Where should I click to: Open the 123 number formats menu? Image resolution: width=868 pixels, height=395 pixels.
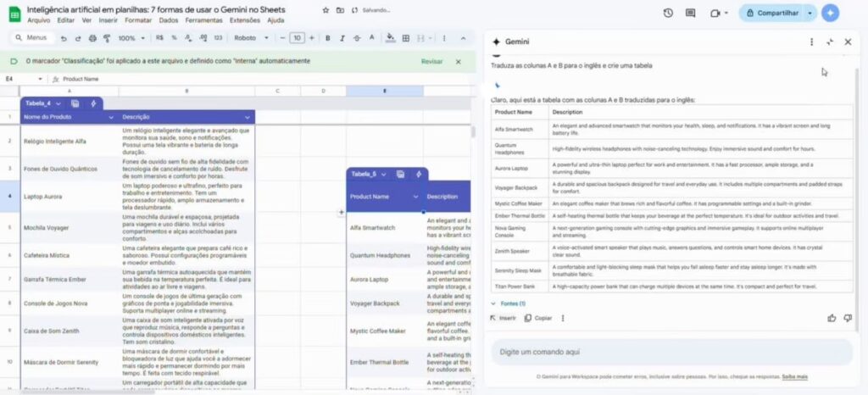(x=218, y=38)
